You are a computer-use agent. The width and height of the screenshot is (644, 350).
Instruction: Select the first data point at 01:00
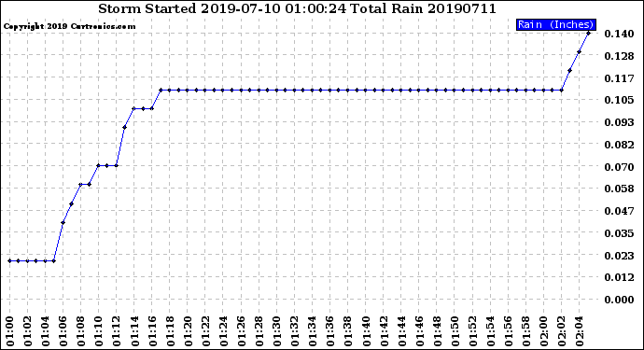click(x=9, y=260)
